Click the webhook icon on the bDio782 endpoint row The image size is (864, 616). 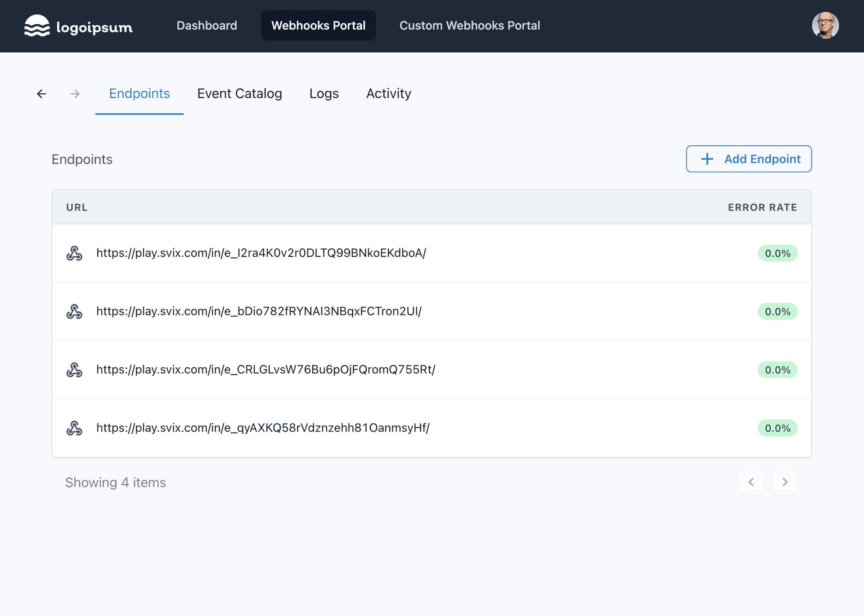75,311
